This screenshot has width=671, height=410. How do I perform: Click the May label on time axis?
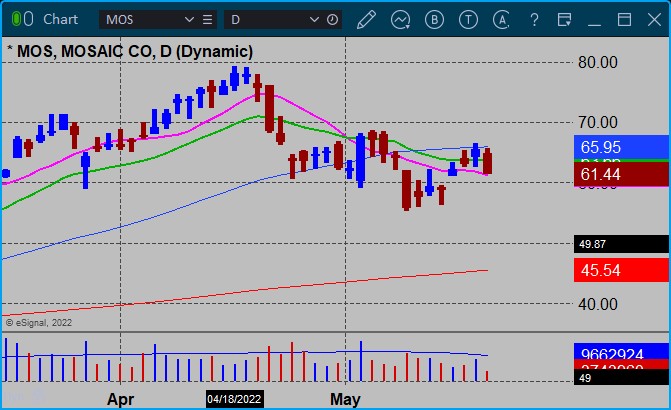coord(345,399)
